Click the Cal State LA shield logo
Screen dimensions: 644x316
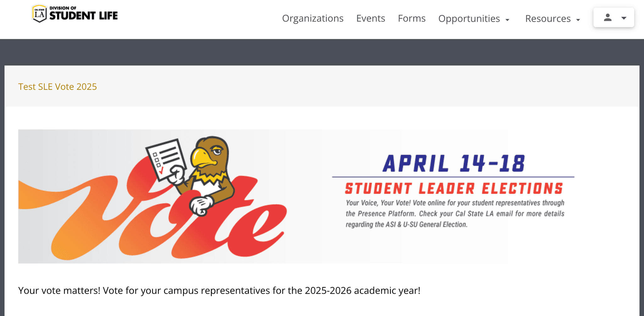(39, 14)
